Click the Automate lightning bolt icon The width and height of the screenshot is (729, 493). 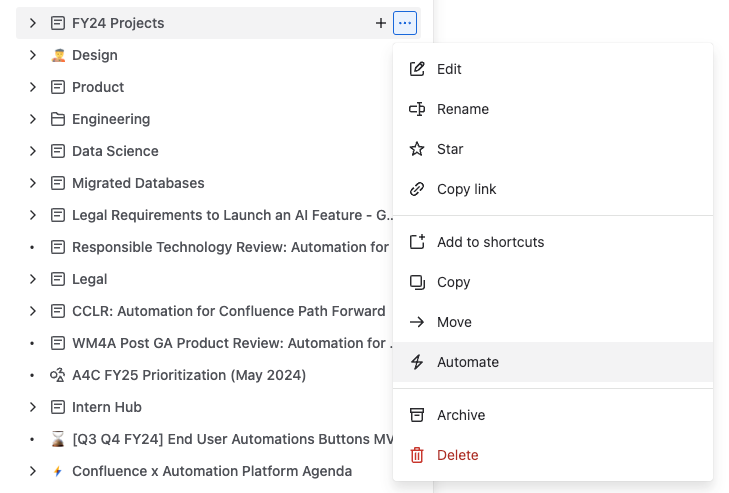(418, 362)
